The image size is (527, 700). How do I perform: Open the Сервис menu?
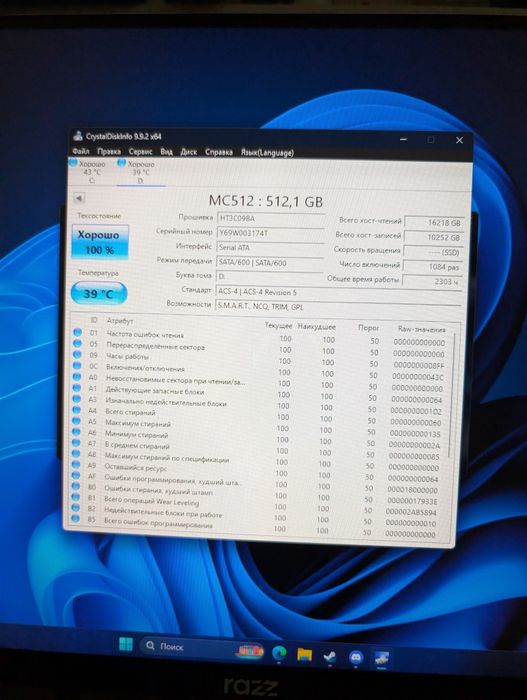(140, 151)
